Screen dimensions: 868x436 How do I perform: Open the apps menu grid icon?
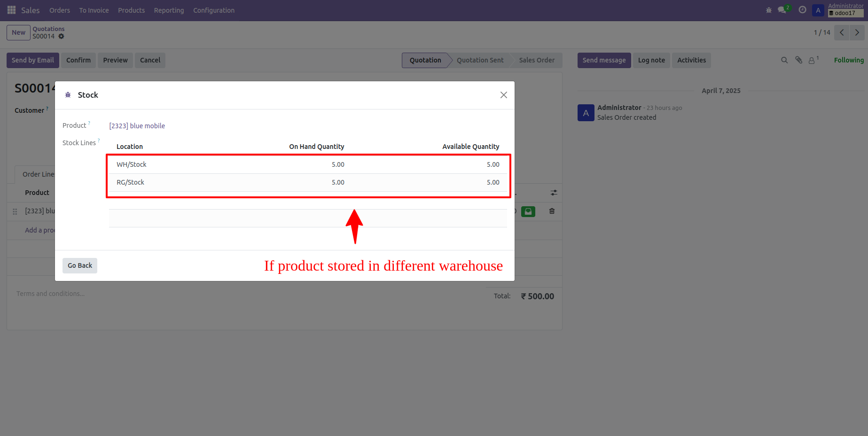(x=11, y=10)
